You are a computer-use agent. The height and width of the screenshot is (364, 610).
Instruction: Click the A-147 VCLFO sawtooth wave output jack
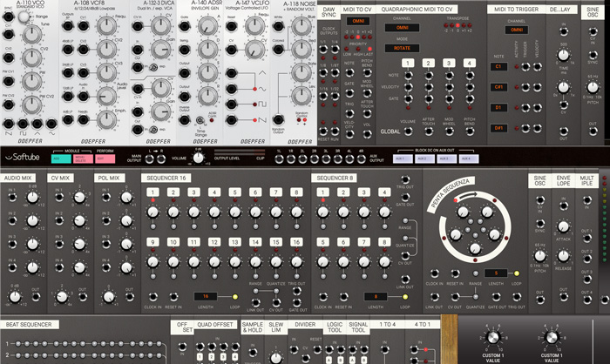tap(232, 120)
